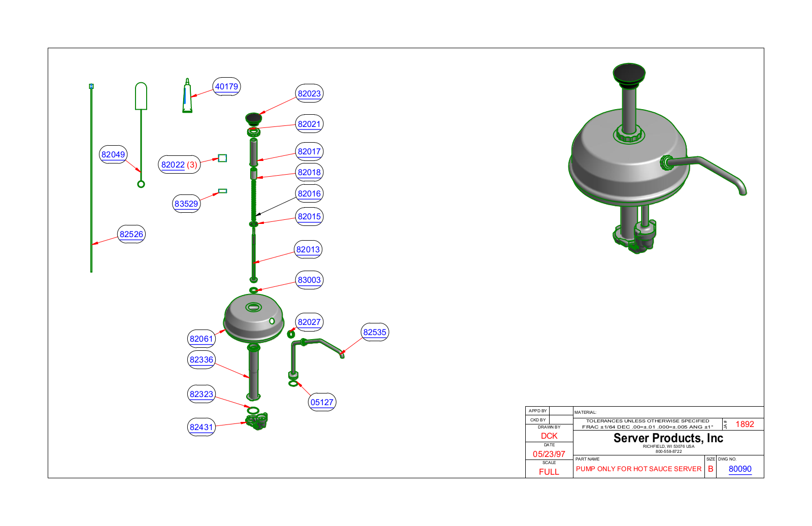
Task: Click part number link 82018
Action: coord(309,172)
